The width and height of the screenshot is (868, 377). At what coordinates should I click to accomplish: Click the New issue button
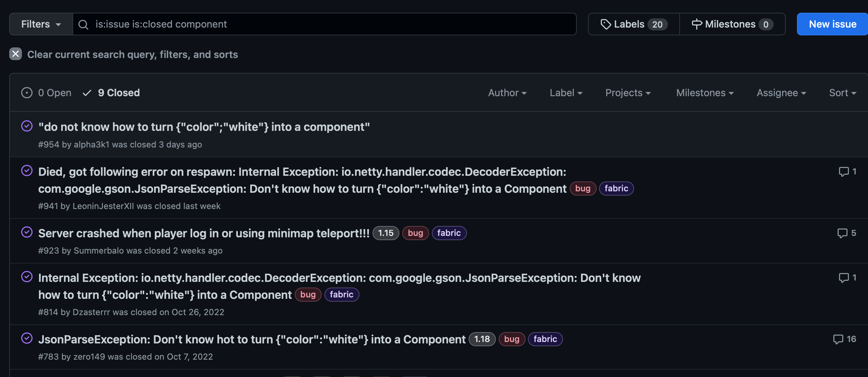832,24
